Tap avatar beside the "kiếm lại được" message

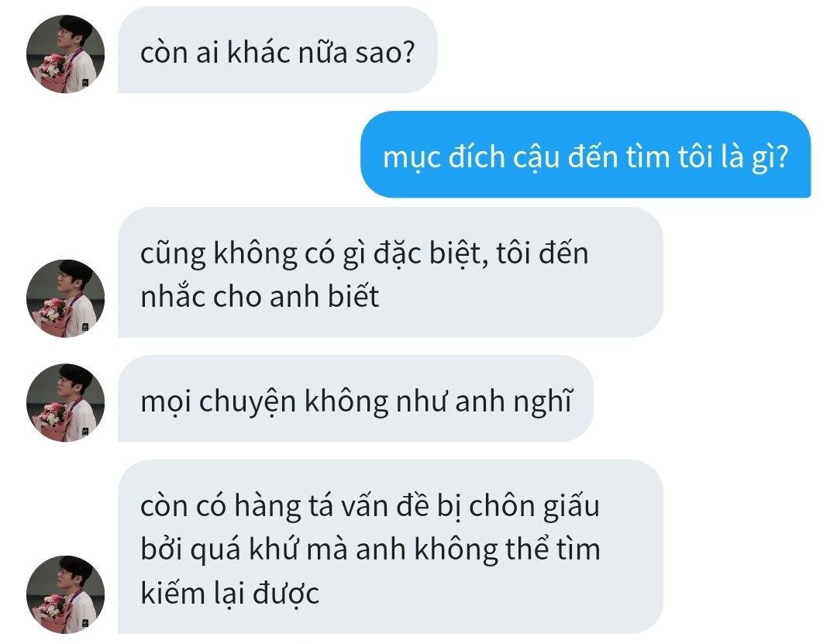[x=65, y=594]
